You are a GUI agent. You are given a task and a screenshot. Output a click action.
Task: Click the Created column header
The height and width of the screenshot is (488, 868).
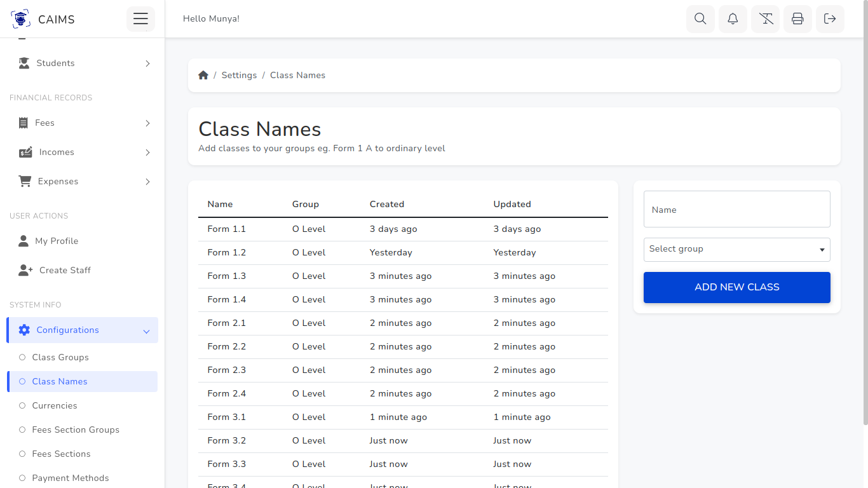pyautogui.click(x=387, y=204)
